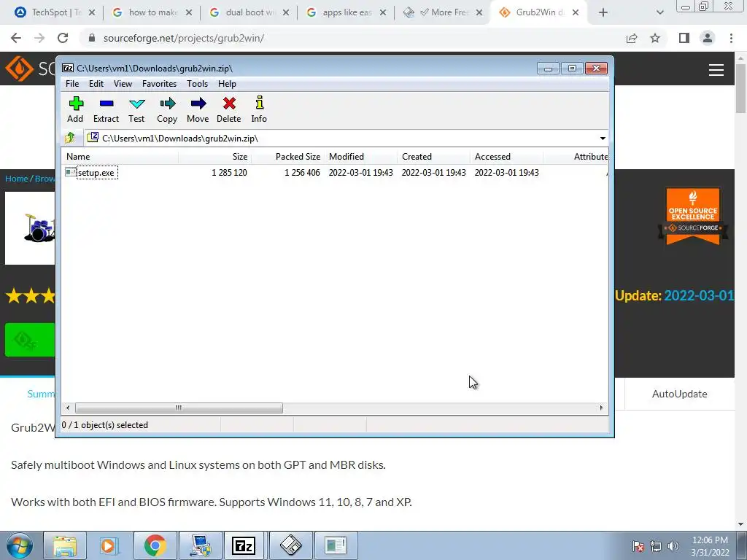Select the setup.exe file row
This screenshot has width=747, height=560.
pyautogui.click(x=335, y=172)
